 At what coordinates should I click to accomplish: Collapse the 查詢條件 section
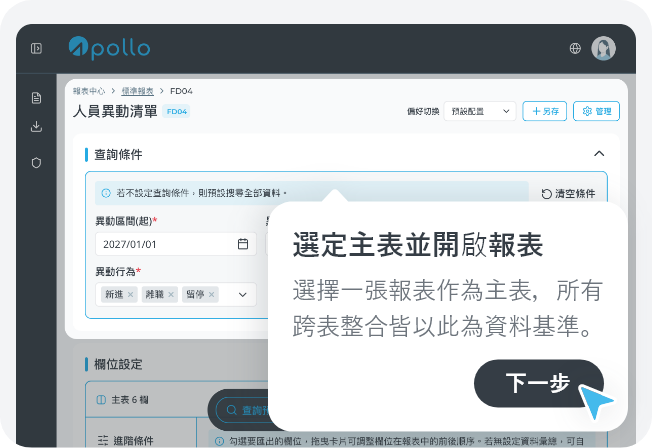point(599,154)
